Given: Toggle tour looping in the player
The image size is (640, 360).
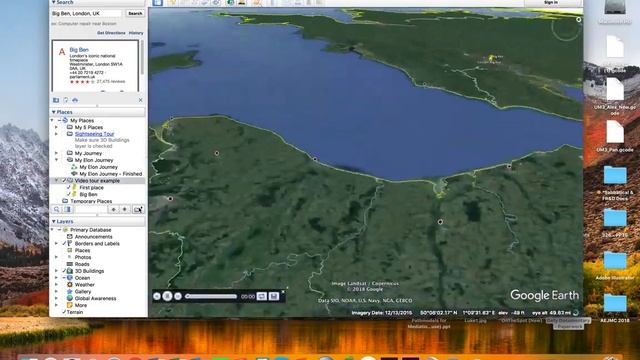Looking at the screenshot, I should 262,296.
